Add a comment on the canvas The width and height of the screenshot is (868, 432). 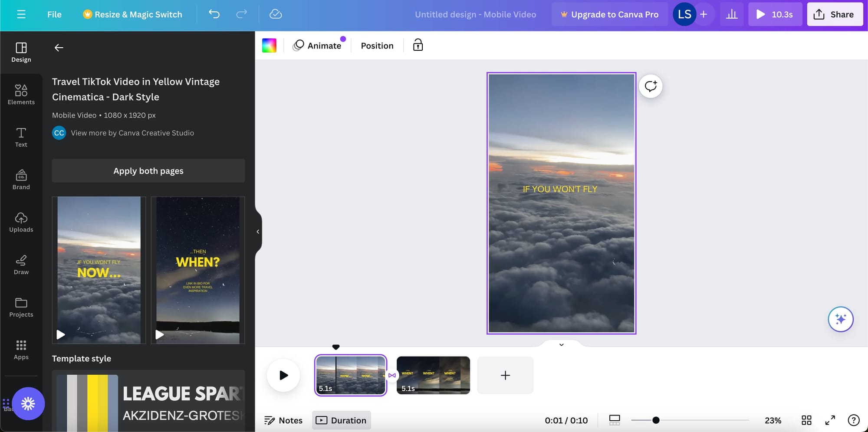coord(651,86)
